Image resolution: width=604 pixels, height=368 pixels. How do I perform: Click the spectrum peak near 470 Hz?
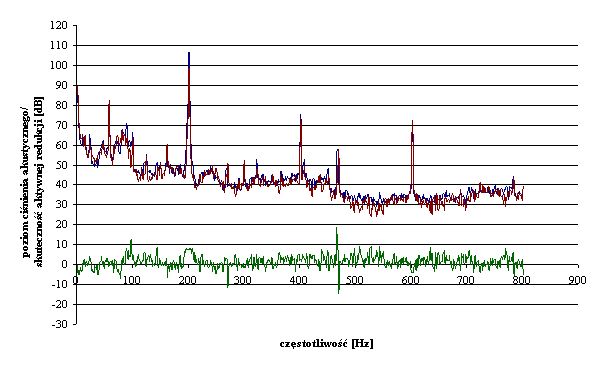pyautogui.click(x=338, y=151)
